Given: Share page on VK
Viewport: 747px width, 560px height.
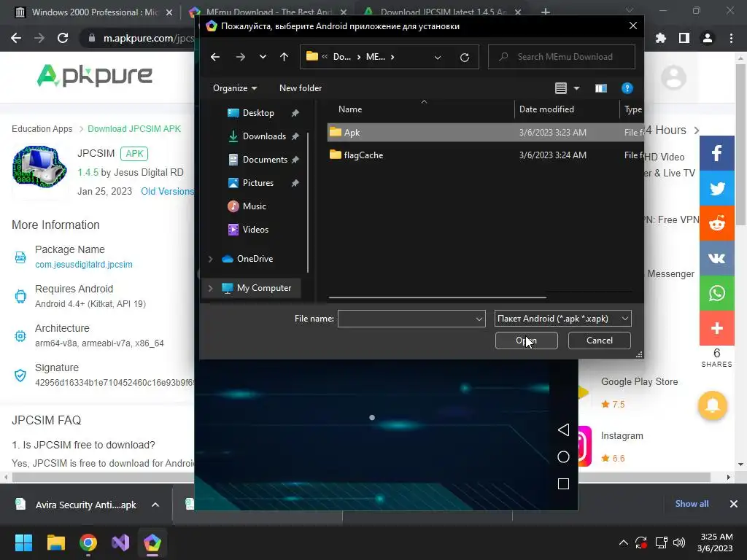Looking at the screenshot, I should (716, 258).
